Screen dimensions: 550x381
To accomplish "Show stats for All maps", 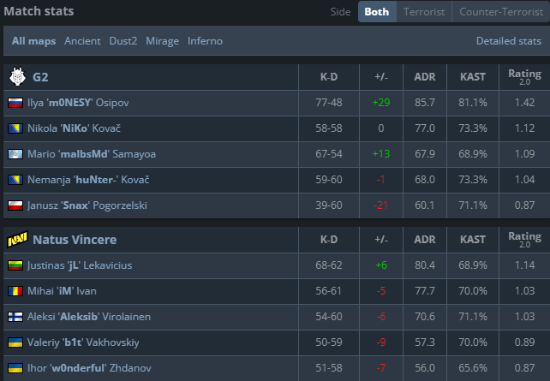I will coord(34,41).
